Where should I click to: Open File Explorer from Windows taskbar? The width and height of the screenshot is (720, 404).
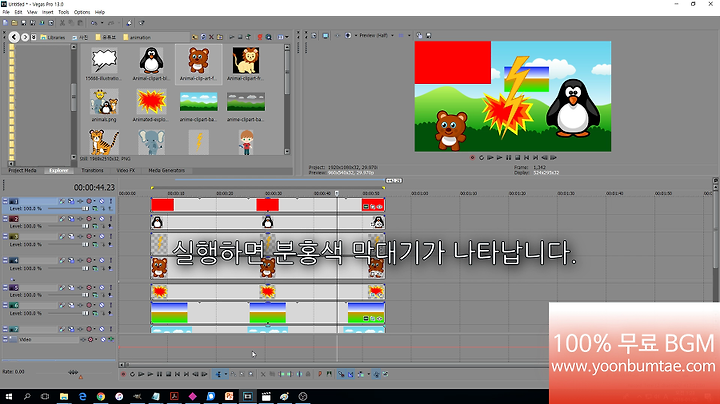pyautogui.click(x=64, y=396)
